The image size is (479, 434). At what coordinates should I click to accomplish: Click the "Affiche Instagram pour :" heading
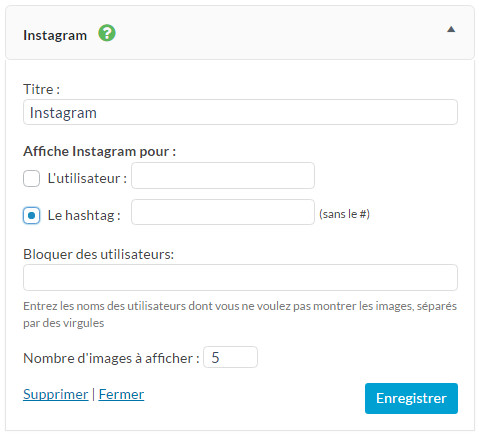pos(99,151)
